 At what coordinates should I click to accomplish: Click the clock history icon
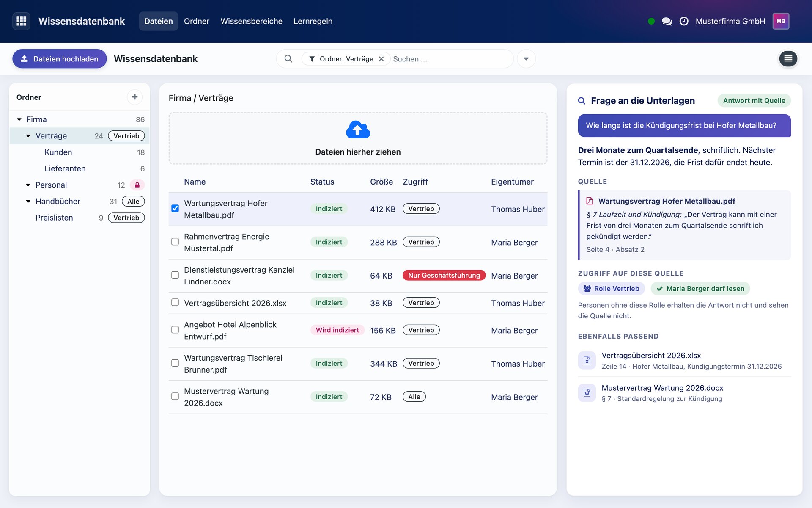684,21
